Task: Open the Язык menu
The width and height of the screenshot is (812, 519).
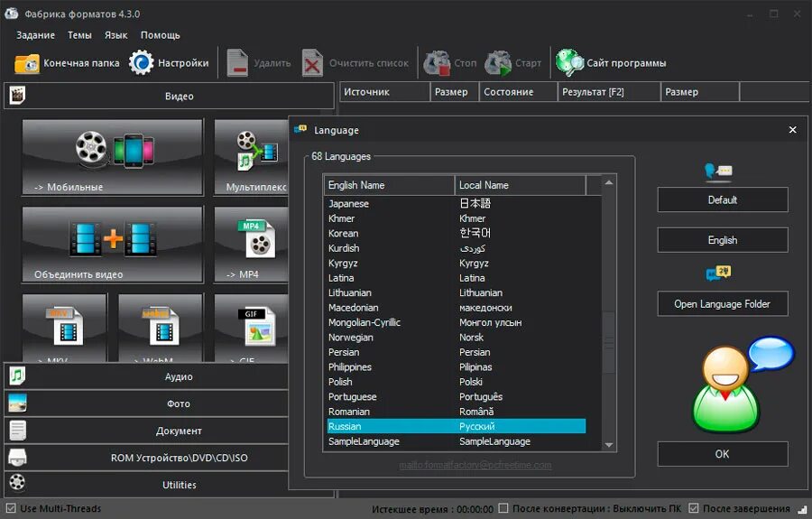Action: pyautogui.click(x=116, y=35)
